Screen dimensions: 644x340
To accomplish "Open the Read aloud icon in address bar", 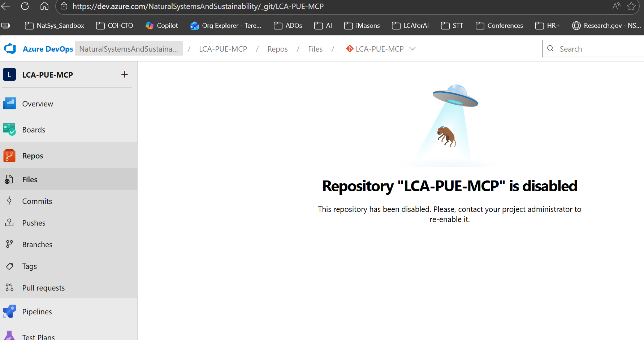I will 616,6.
